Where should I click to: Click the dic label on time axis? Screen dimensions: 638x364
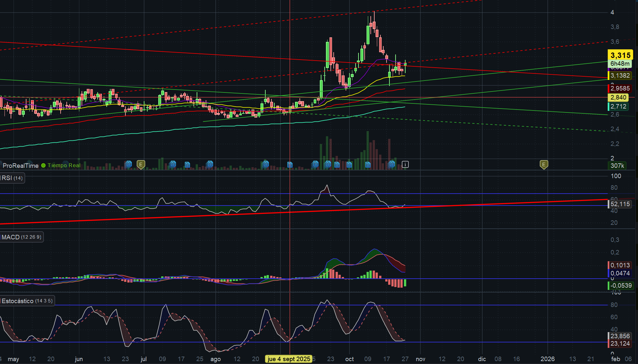coord(482,359)
